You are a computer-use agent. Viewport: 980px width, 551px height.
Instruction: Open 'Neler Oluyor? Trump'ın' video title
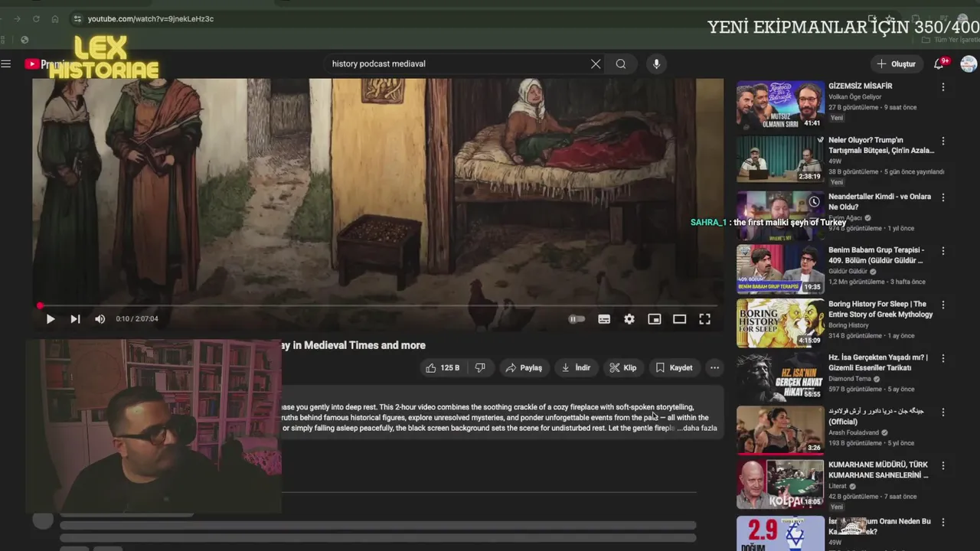(881, 145)
